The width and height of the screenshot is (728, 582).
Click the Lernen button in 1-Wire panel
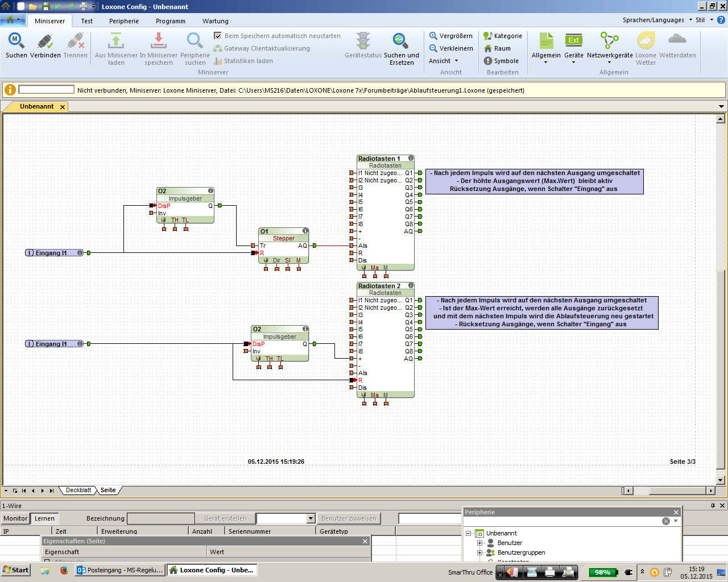(x=44, y=518)
